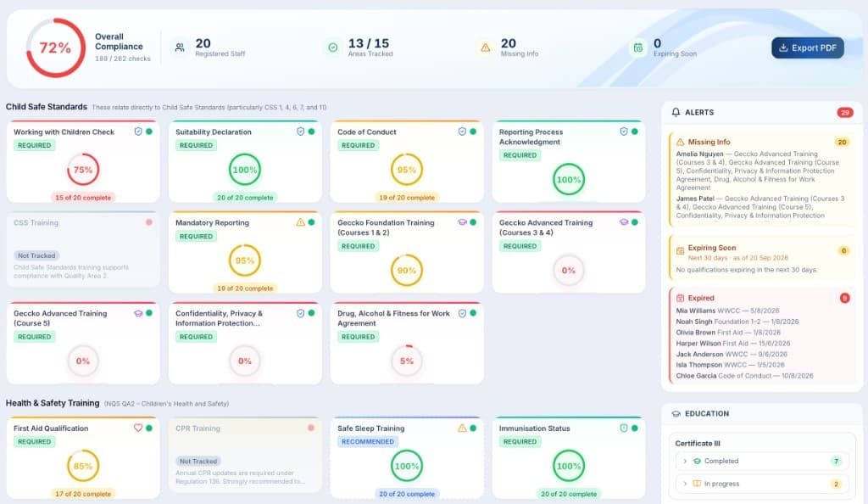Screen dimensions: 868x504
Task: Click the Olivia Brown First Aid entry
Action: click(x=728, y=333)
